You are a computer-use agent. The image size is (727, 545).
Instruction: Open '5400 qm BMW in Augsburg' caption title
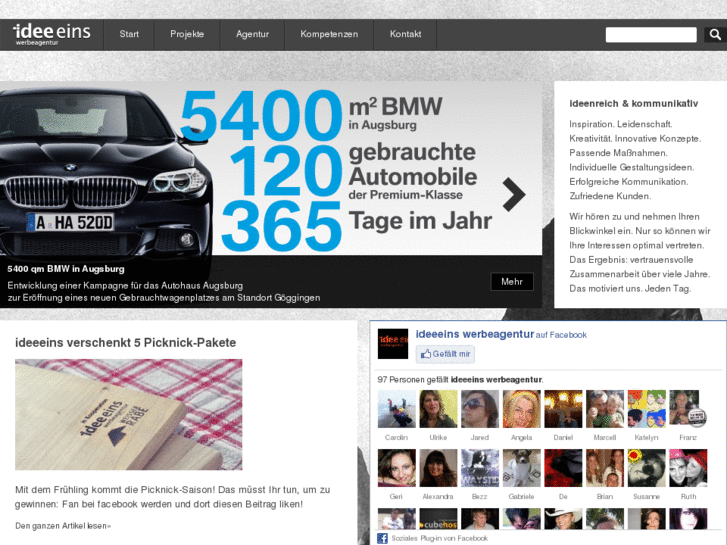click(x=66, y=269)
